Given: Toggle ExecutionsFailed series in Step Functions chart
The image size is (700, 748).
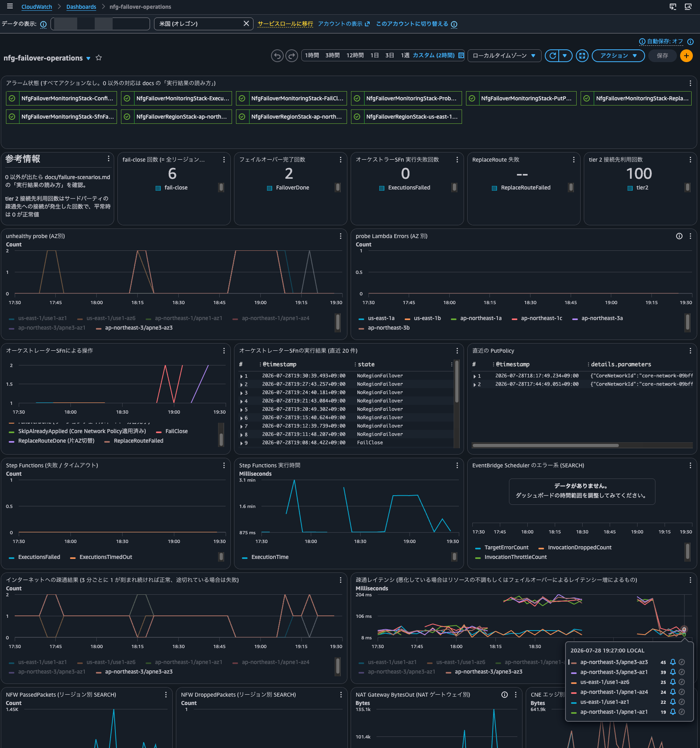Looking at the screenshot, I should (x=35, y=557).
